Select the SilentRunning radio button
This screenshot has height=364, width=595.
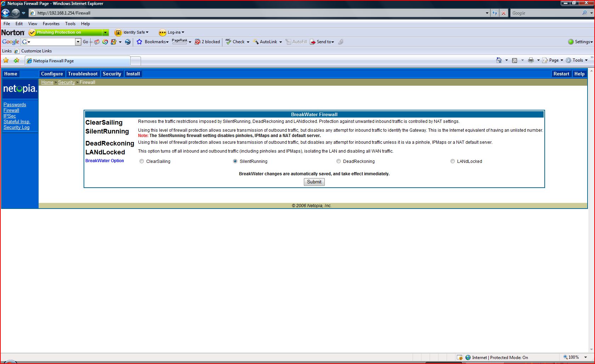click(235, 161)
